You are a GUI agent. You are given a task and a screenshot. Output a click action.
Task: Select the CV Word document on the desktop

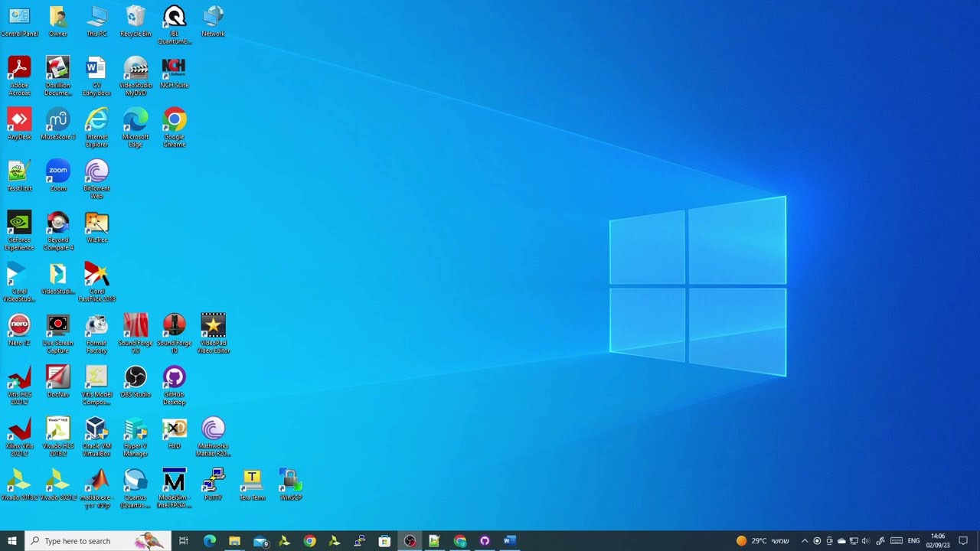(x=96, y=77)
